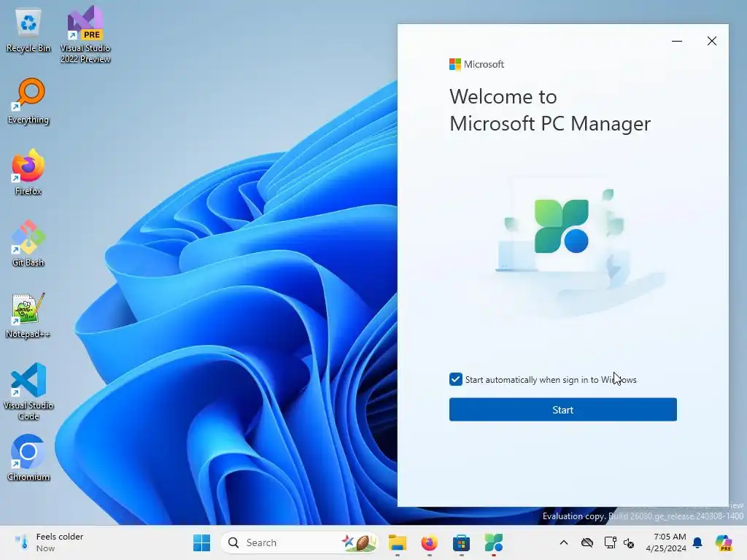
Task: Expand the hidden system tray icons
Action: [x=564, y=542]
